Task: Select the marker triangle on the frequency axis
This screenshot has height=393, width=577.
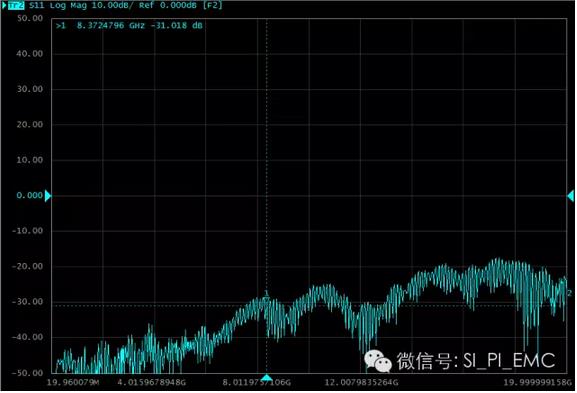Action: coord(266,378)
